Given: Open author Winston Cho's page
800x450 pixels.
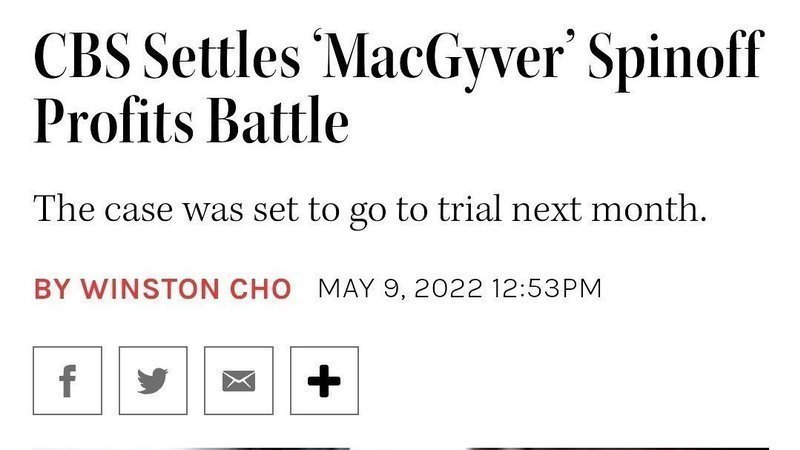Looking at the screenshot, I should (185, 289).
